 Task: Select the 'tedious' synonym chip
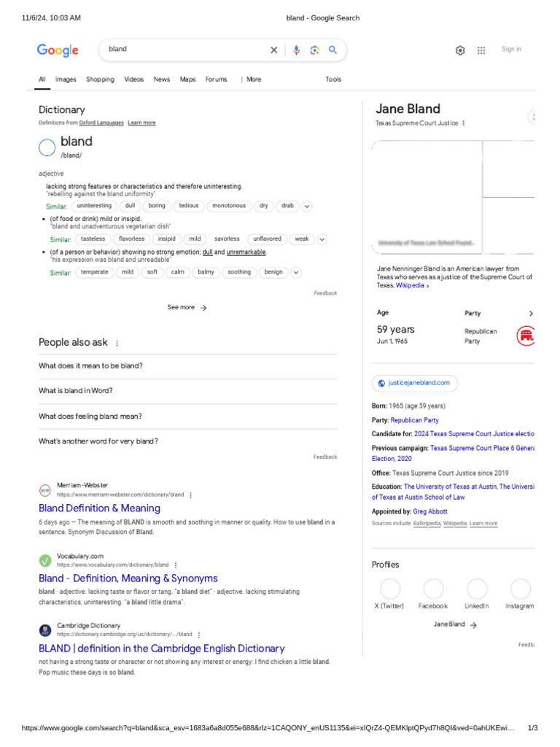[189, 206]
